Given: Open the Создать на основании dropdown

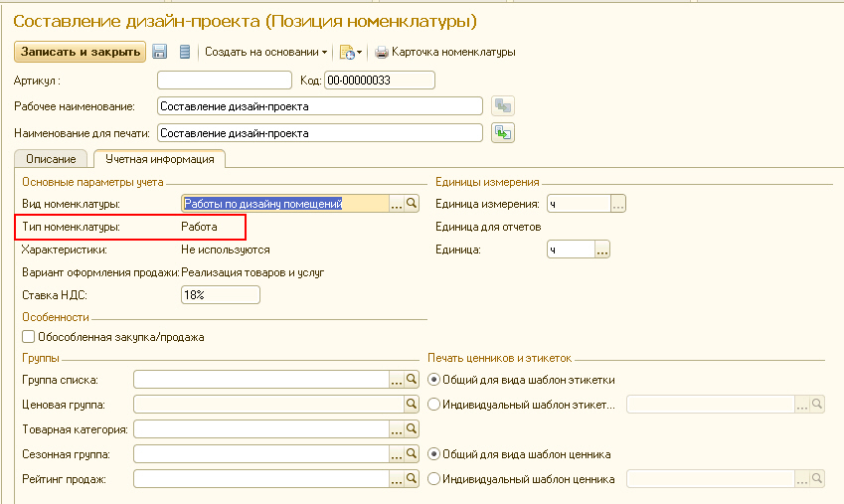Looking at the screenshot, I should tap(266, 52).
